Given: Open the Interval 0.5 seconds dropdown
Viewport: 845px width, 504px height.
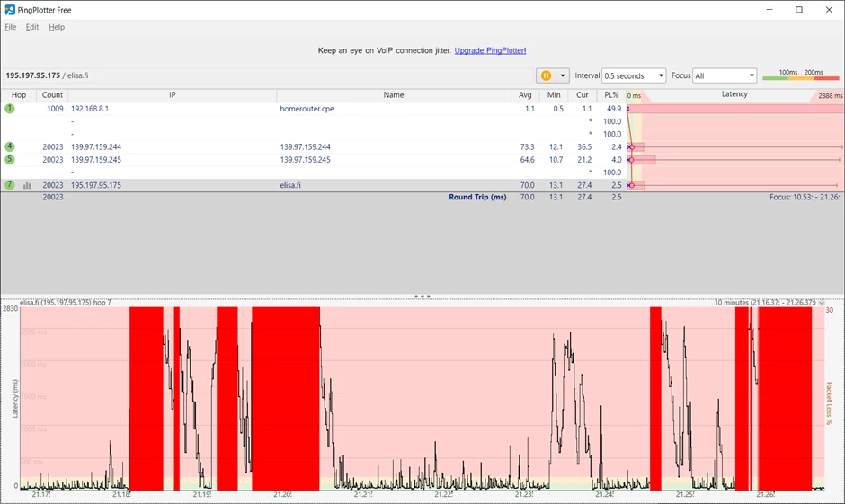Looking at the screenshot, I should click(x=634, y=76).
